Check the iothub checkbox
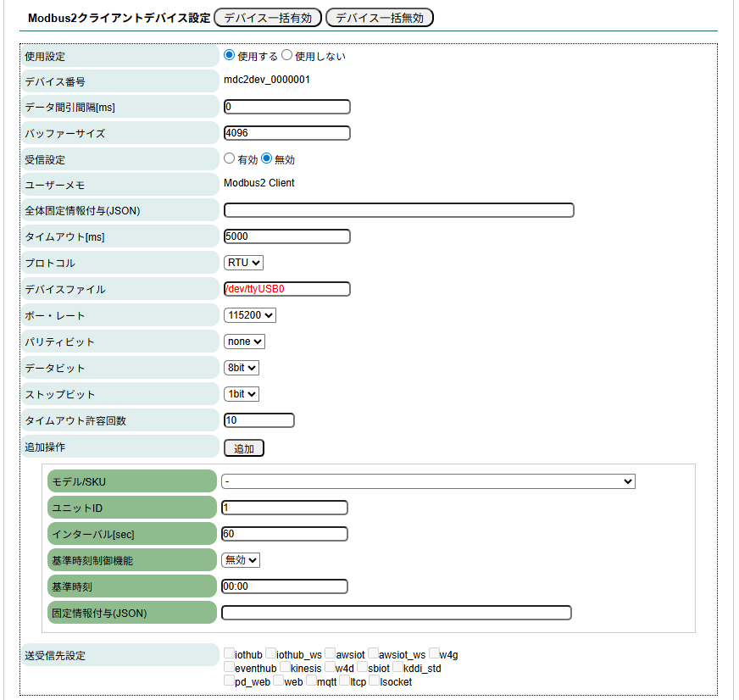The width and height of the screenshot is (739, 700). [229, 653]
